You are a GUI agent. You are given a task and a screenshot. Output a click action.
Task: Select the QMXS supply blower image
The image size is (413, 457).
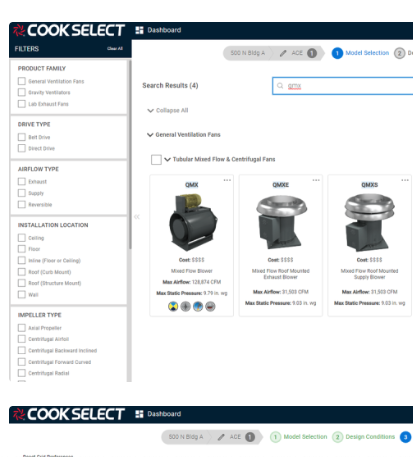pos(370,222)
